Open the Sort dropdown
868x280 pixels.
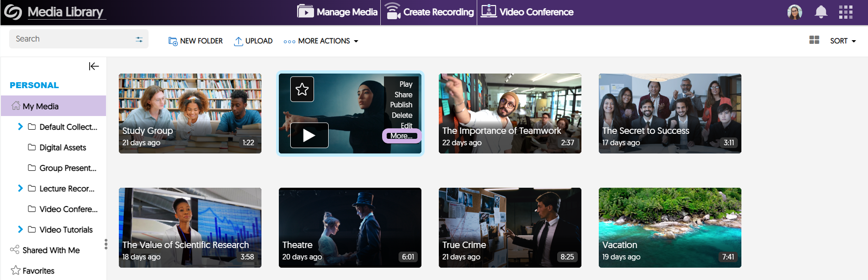tap(843, 41)
